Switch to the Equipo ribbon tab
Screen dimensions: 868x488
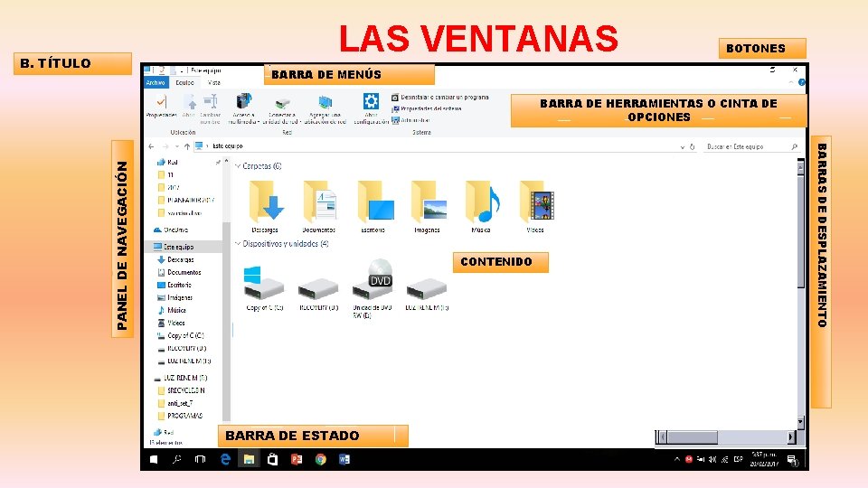184,82
